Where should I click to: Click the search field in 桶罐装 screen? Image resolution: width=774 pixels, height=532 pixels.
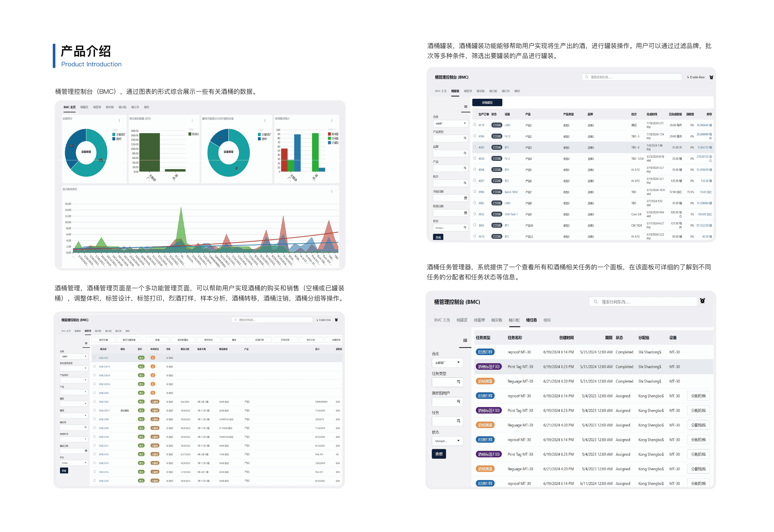point(632,77)
